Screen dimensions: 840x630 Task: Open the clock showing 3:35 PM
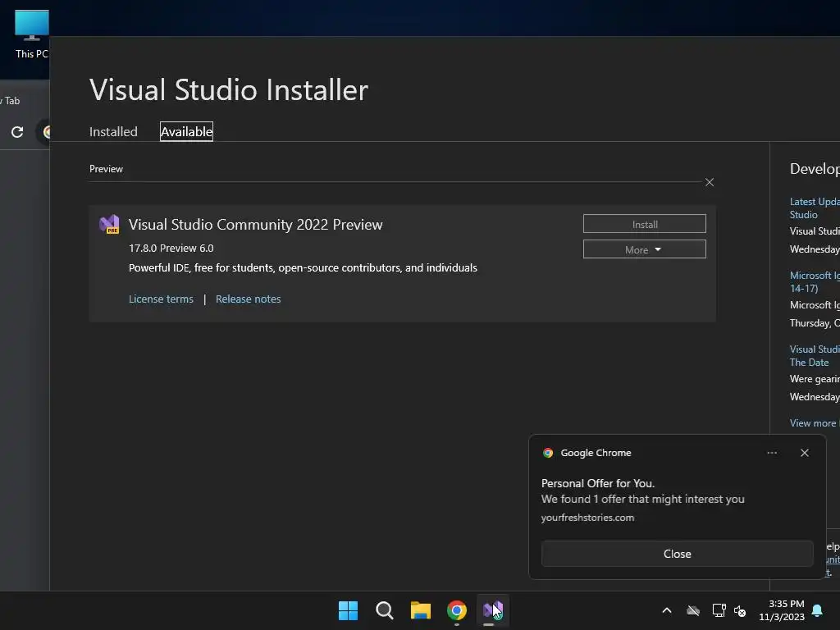coord(782,610)
